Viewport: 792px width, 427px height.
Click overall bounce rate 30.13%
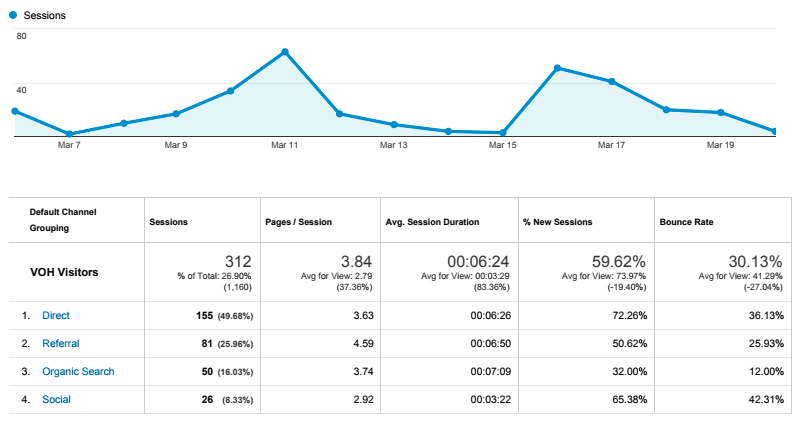[755, 262]
